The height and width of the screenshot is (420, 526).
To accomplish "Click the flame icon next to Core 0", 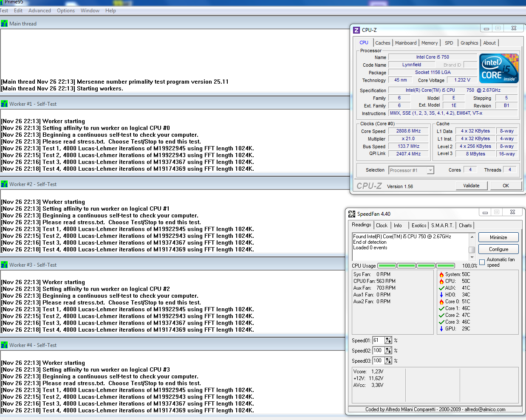I will [441, 302].
